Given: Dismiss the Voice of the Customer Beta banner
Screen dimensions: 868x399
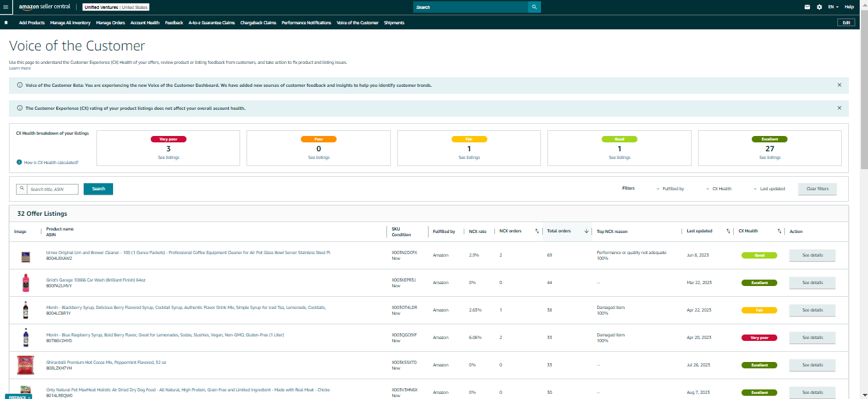Looking at the screenshot, I should tap(839, 85).
